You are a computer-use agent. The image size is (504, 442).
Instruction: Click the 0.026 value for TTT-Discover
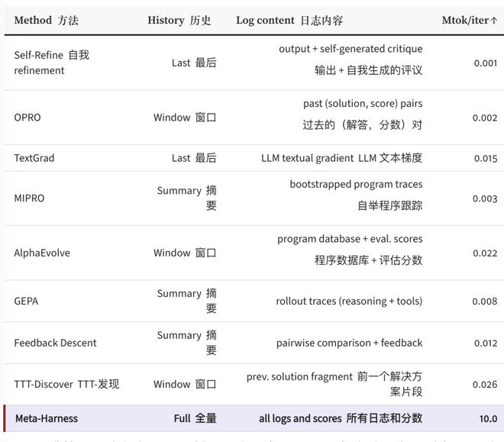pos(484,384)
